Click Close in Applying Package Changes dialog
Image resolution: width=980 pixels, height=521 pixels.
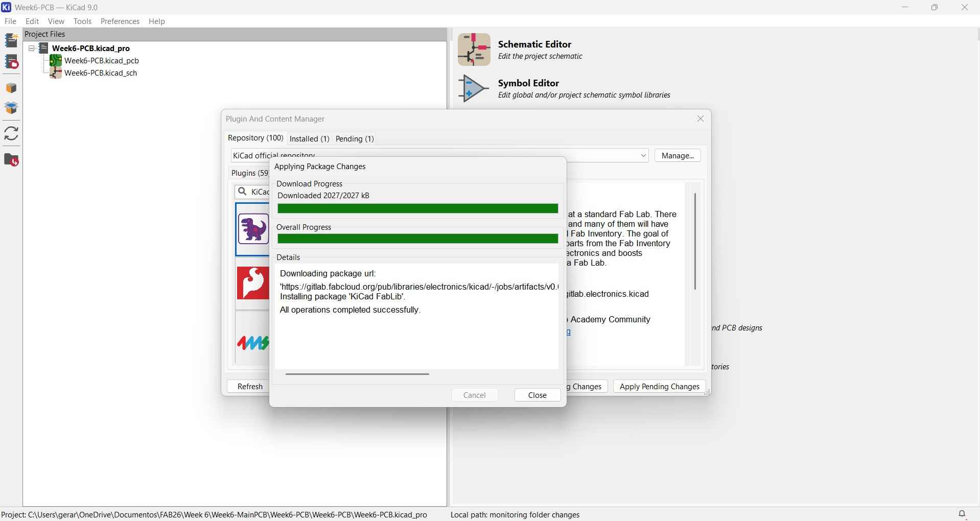pyautogui.click(x=538, y=395)
